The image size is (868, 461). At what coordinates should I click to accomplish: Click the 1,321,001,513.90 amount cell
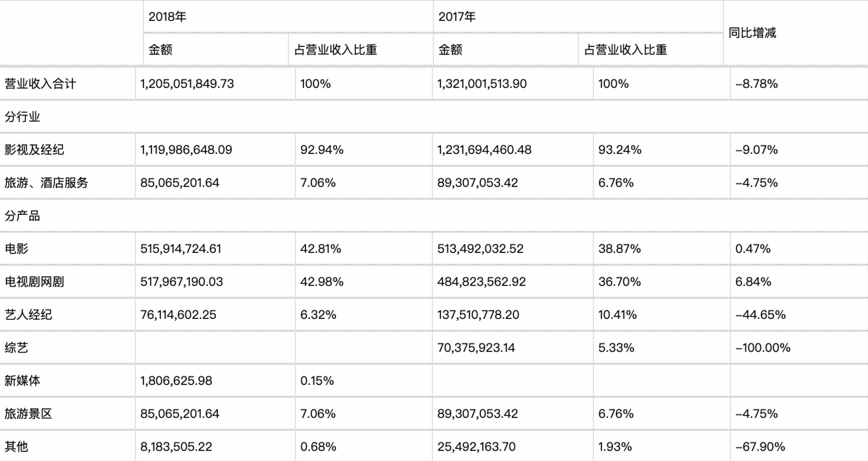point(482,83)
